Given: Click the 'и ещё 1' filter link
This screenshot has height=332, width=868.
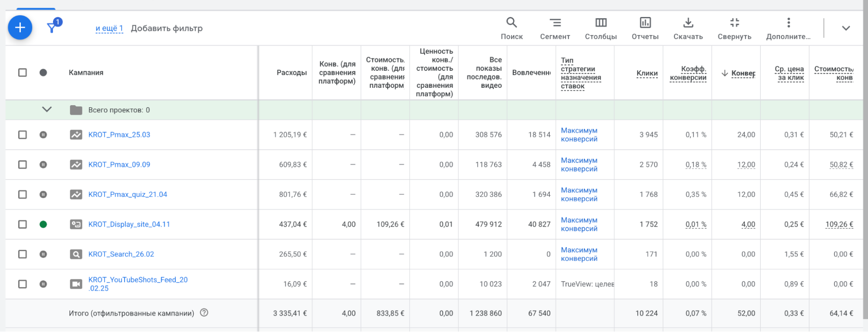Looking at the screenshot, I should pyautogui.click(x=109, y=28).
